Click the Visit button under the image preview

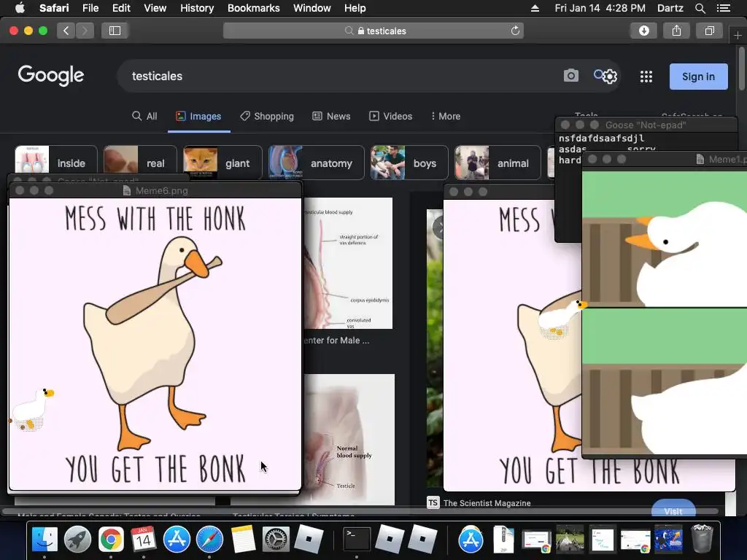coord(673,508)
